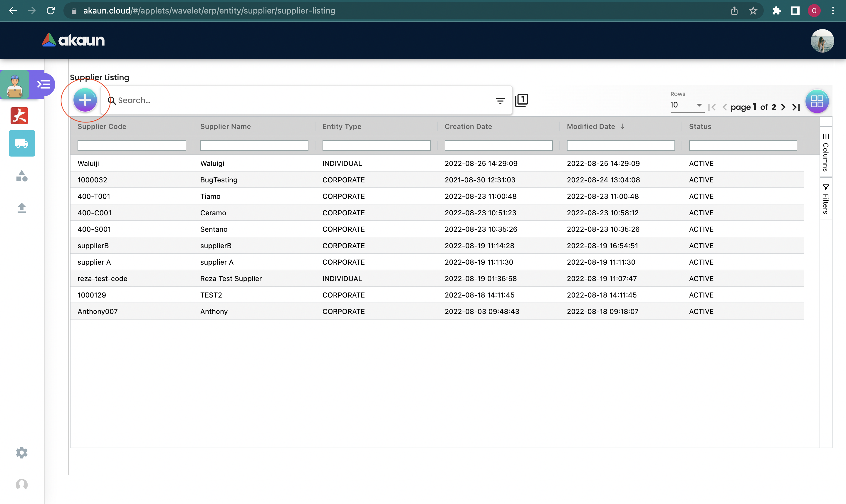Screen dimensions: 846x504
Task: Open the Columns side panel tab
Action: pyautogui.click(x=826, y=152)
